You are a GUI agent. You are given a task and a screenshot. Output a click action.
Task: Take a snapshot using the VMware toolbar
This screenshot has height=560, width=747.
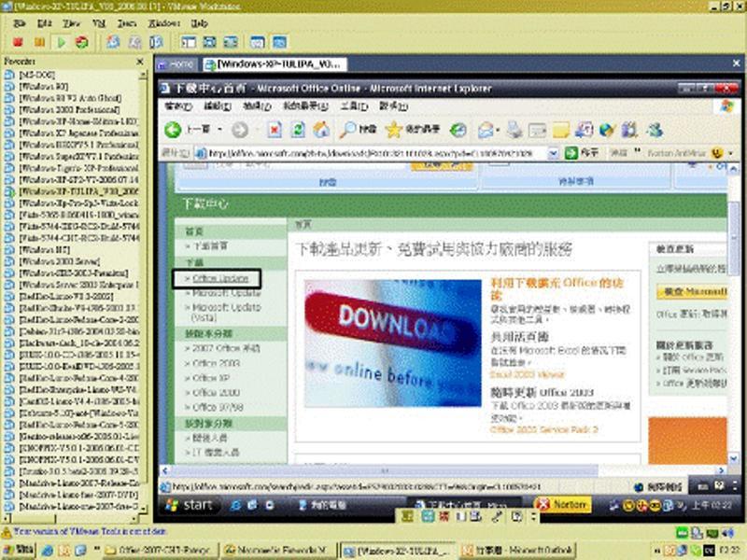click(113, 42)
